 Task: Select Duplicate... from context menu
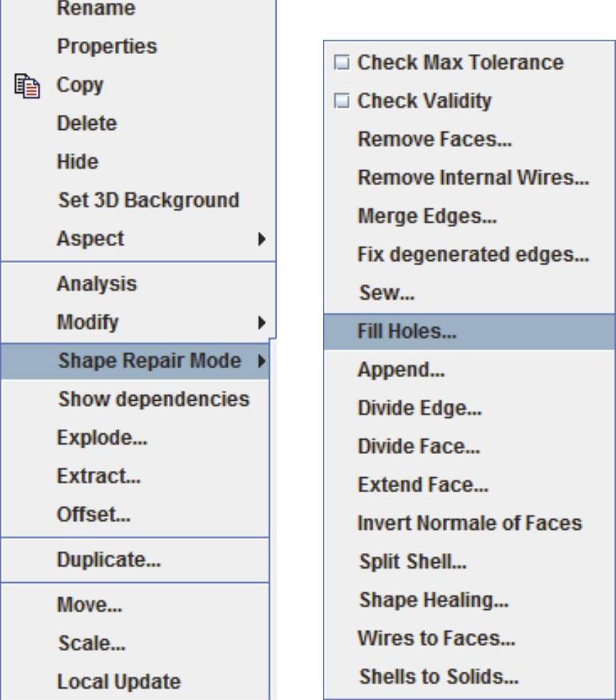click(109, 560)
